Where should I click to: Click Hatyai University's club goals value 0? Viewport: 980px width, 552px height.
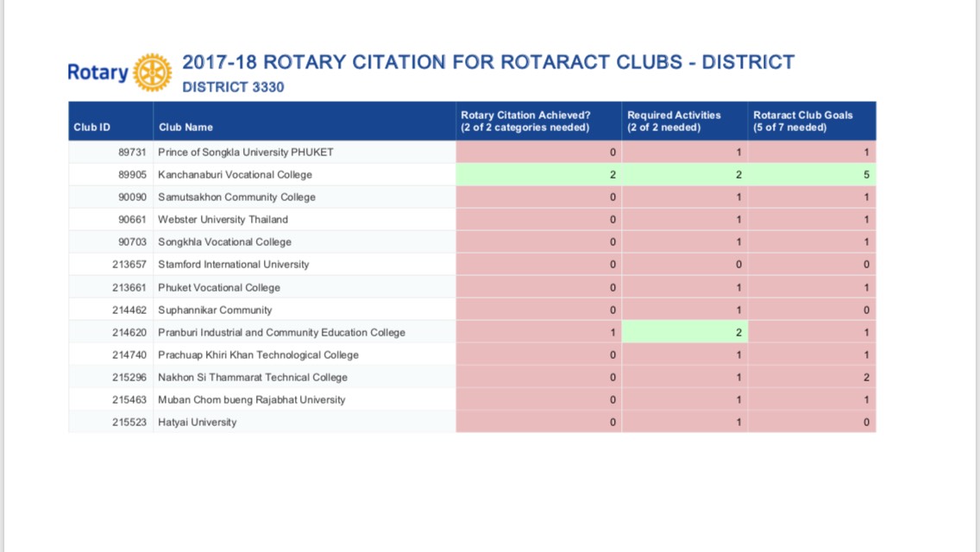[x=866, y=423]
